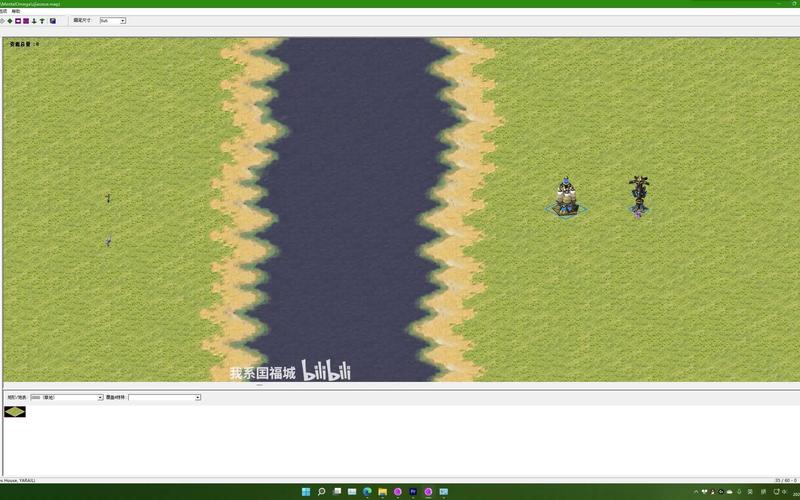This screenshot has height=500, width=800.
Task: Open the 帮助 (Help) menu
Action: coord(16,11)
